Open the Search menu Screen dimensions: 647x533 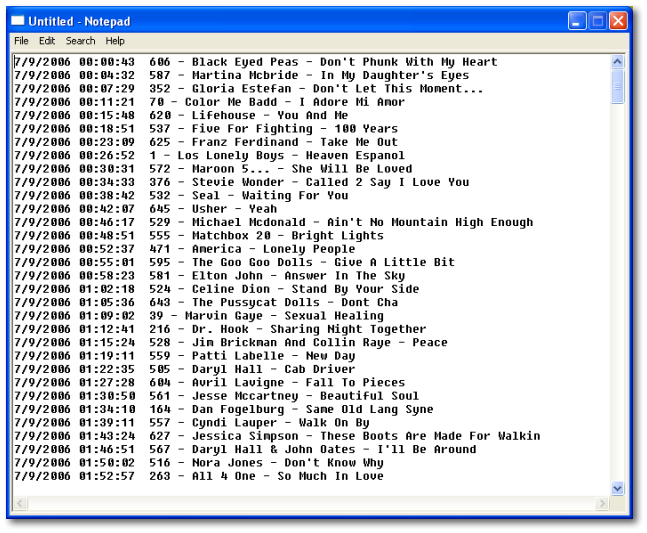pos(80,41)
